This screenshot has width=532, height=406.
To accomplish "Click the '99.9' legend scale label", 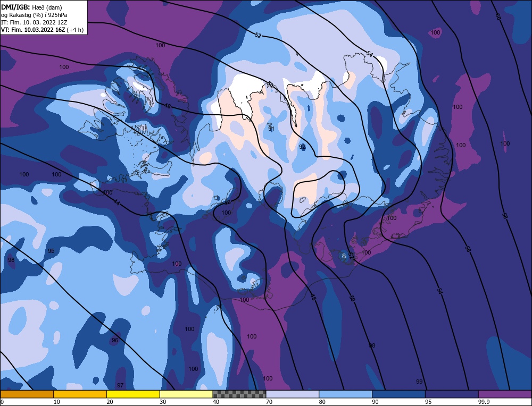I will tap(484, 402).
